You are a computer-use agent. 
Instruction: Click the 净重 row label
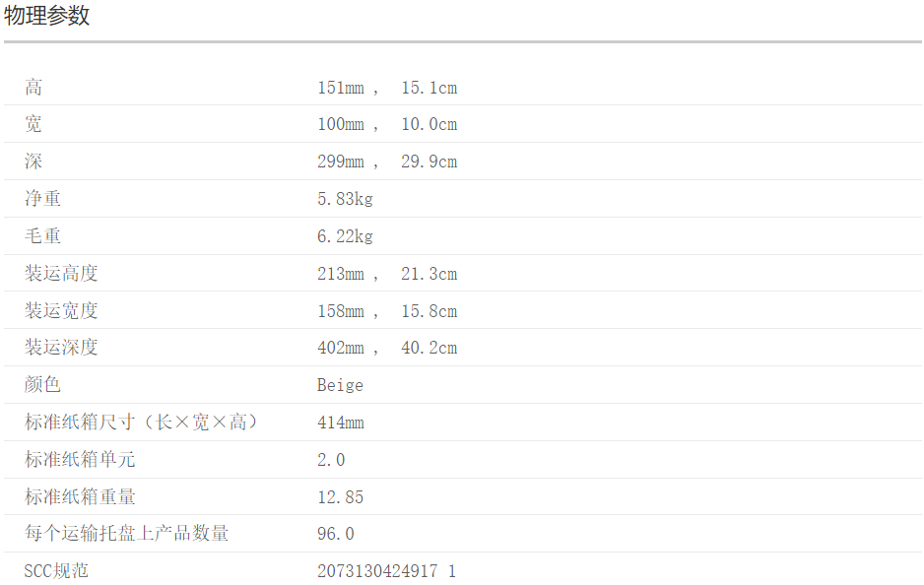point(42,199)
